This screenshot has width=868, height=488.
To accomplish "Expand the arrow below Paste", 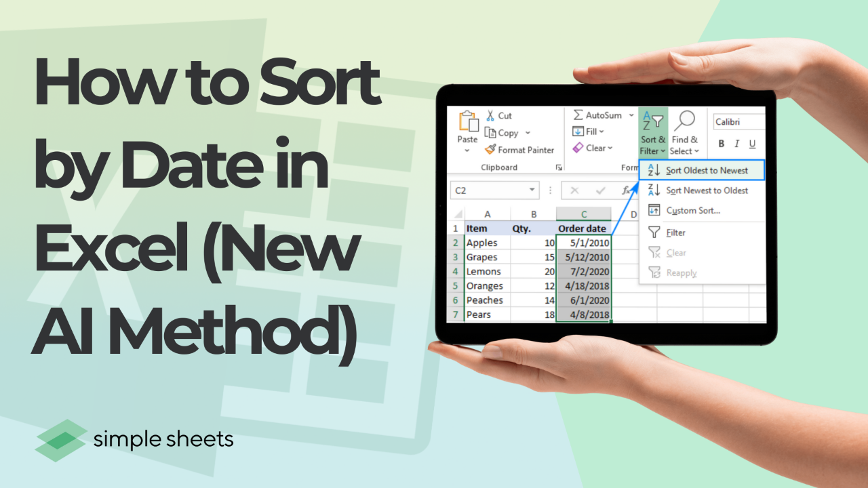I will (x=467, y=150).
